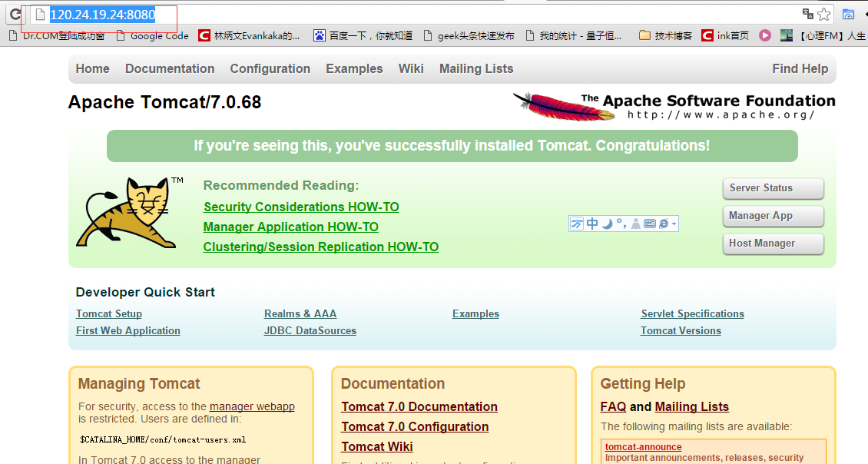Open the Tomcat Wiki link
Screen dimensions: 868x464
[x=377, y=447]
